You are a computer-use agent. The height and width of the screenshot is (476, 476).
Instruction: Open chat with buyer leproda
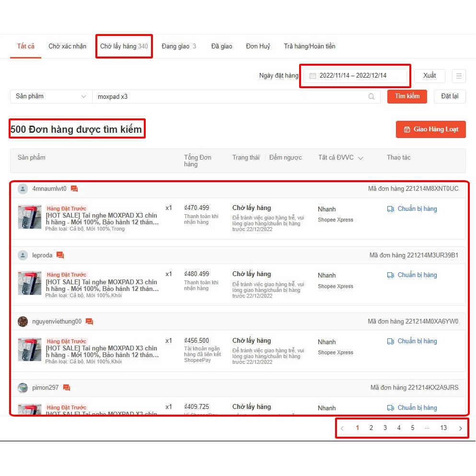click(x=60, y=255)
